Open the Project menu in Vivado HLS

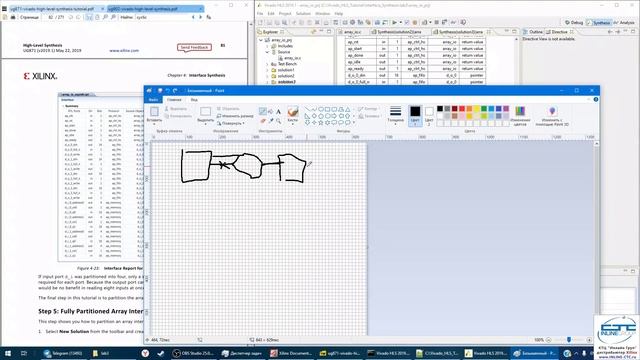[285, 13]
